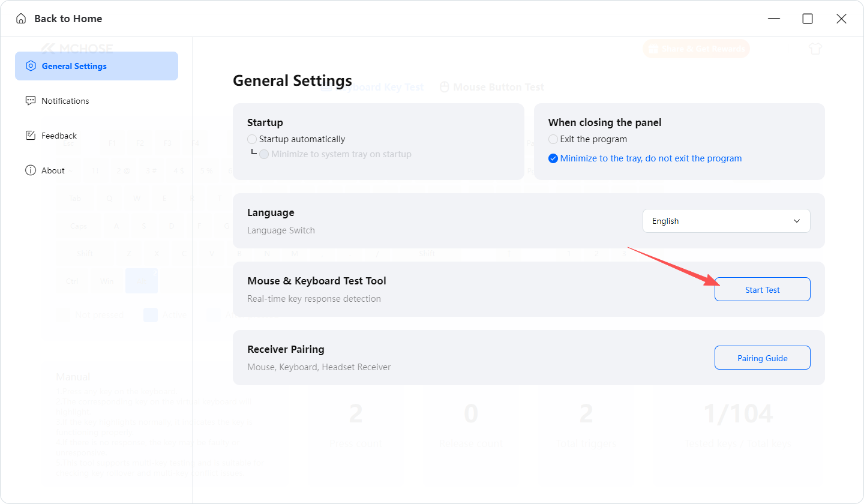The width and height of the screenshot is (864, 504).
Task: Maximize the settings window
Action: click(808, 19)
